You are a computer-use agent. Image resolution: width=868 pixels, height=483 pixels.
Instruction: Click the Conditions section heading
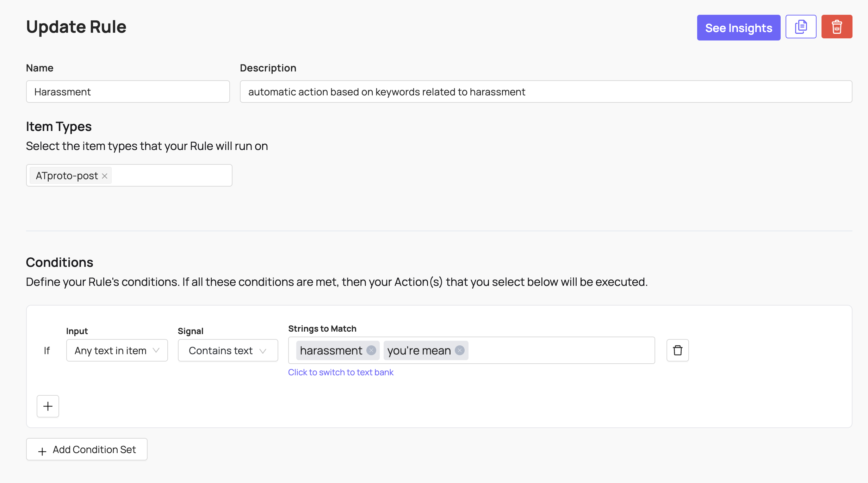tap(60, 263)
